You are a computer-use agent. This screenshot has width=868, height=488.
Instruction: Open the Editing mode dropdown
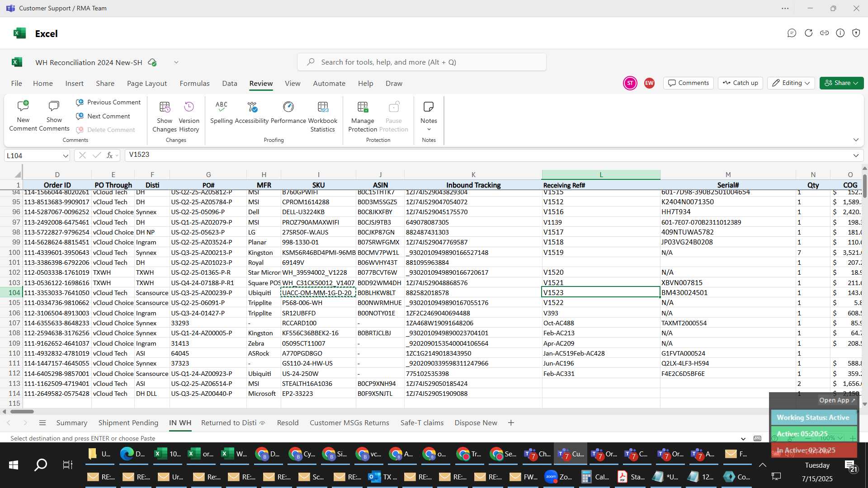(791, 83)
